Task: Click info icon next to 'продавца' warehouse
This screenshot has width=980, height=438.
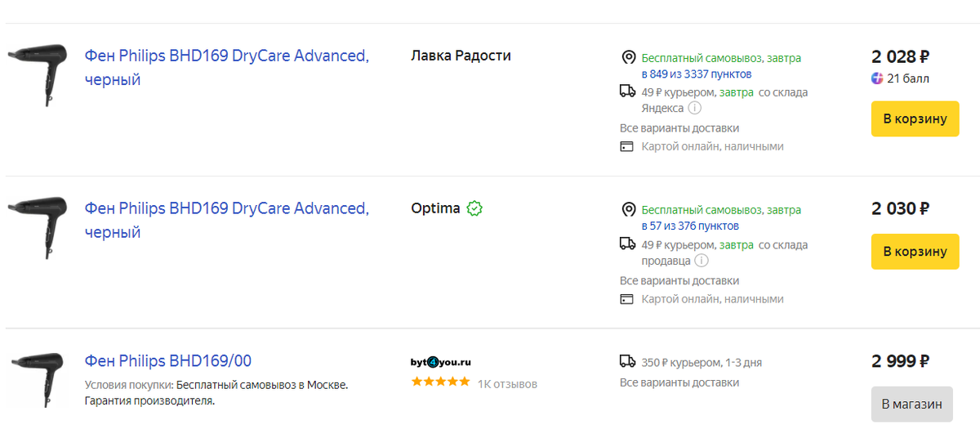Action: 701,261
